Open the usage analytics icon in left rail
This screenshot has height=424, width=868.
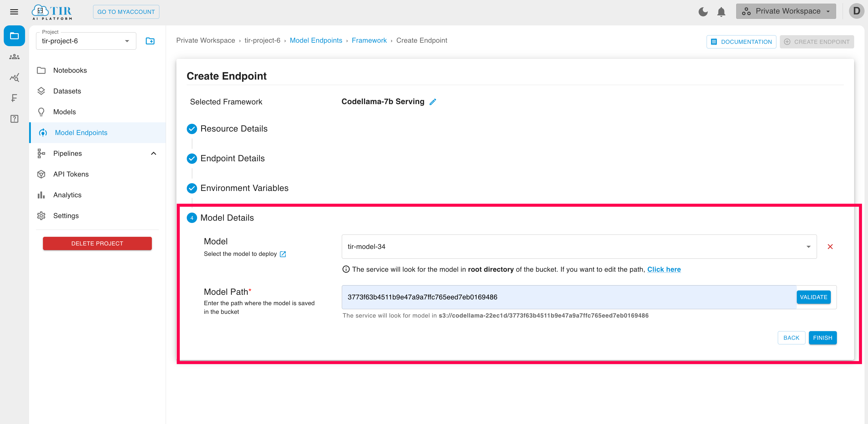(14, 78)
